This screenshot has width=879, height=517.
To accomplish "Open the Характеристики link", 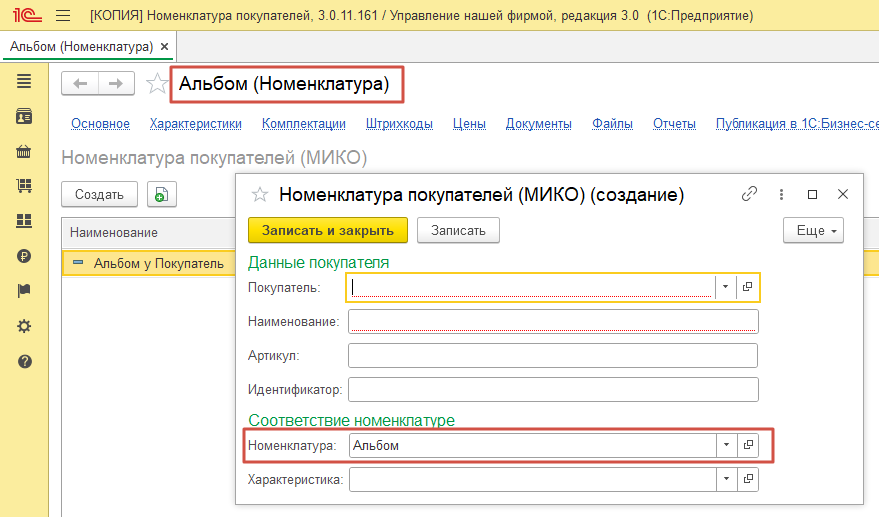I will pos(196,123).
